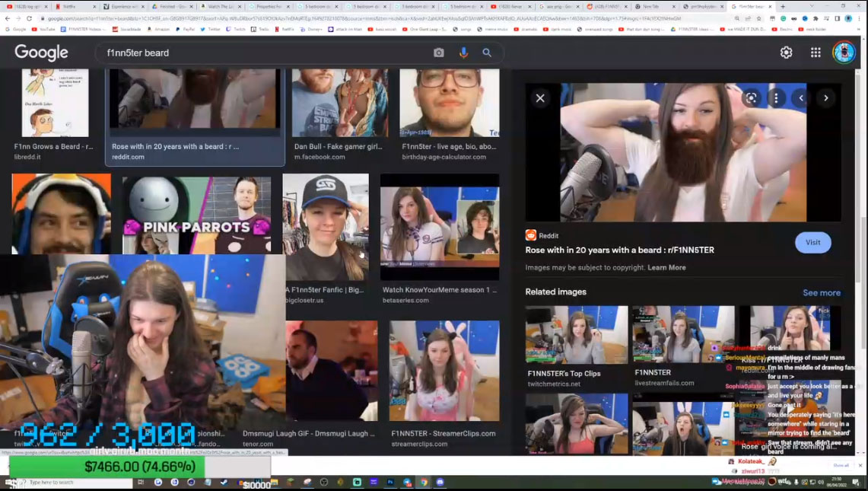Viewport: 868px width, 491px height.
Task: Search inside image with Lens icon
Action: coord(751,98)
